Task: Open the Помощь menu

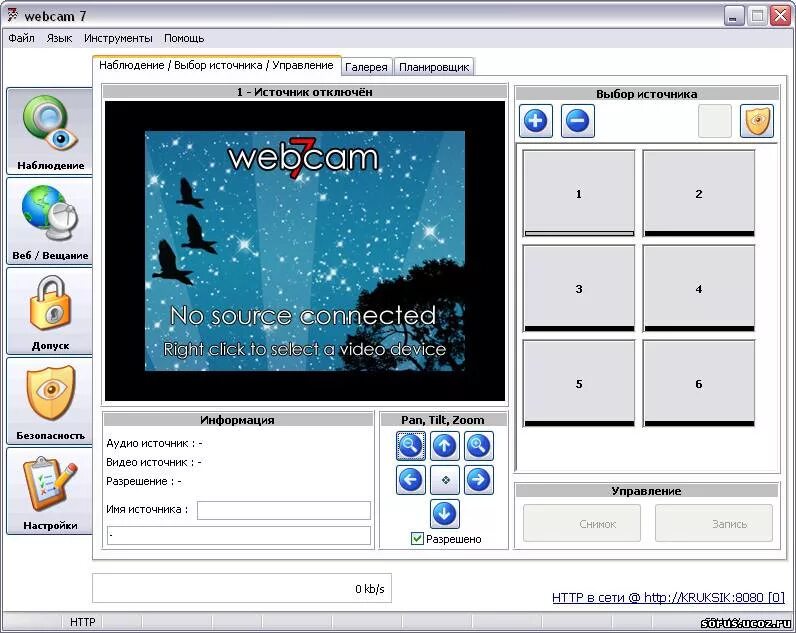Action: (x=184, y=38)
